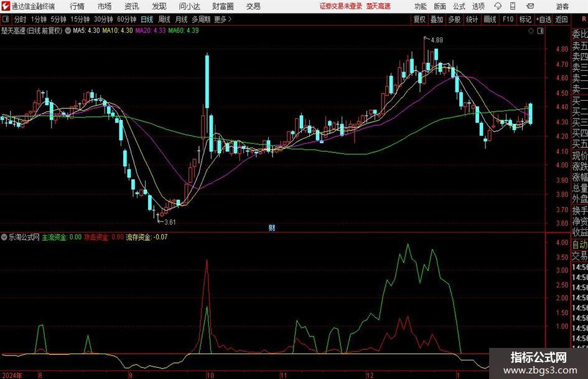Click the diamond icon above the chart

tap(531, 31)
